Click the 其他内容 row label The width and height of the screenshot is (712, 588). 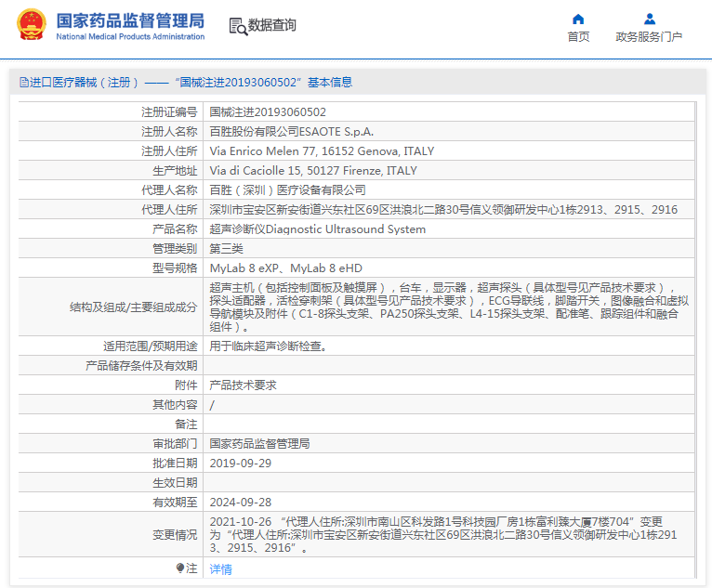pos(175,405)
